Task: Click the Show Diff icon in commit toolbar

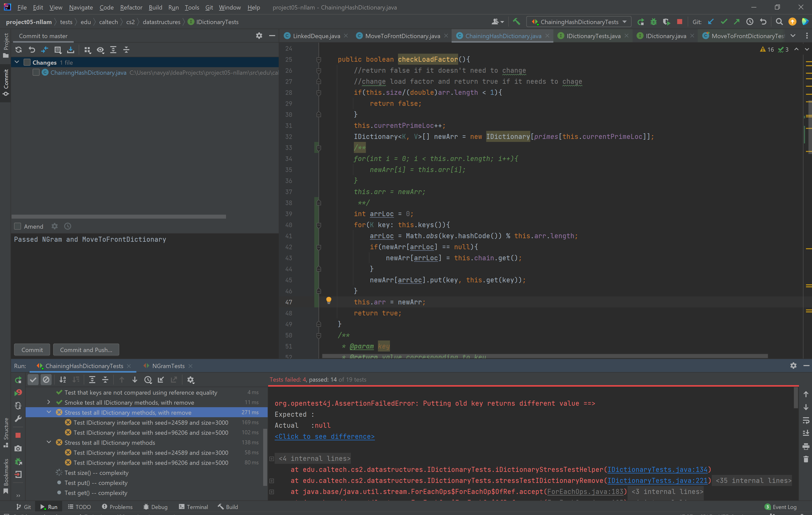Action: (x=45, y=50)
